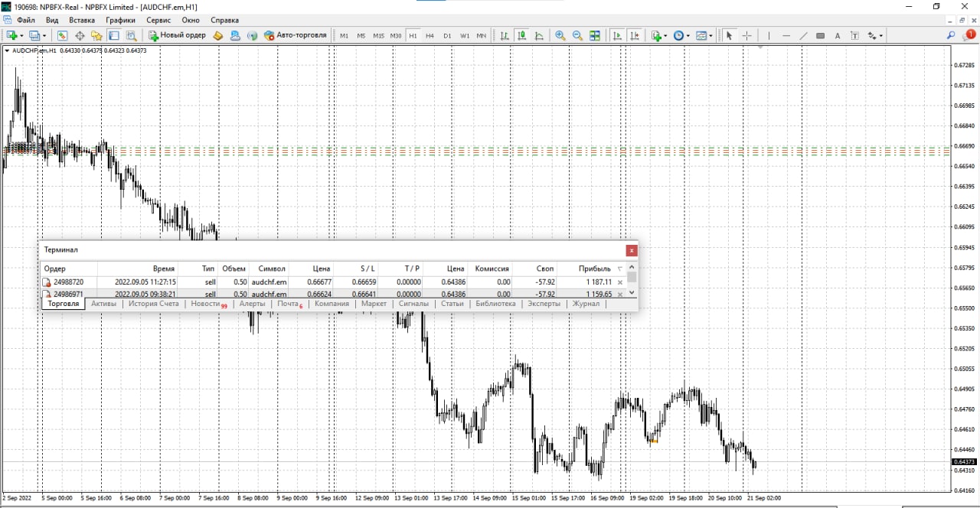Zoom out on the chart
Screen dimensions: 980x508
577,35
